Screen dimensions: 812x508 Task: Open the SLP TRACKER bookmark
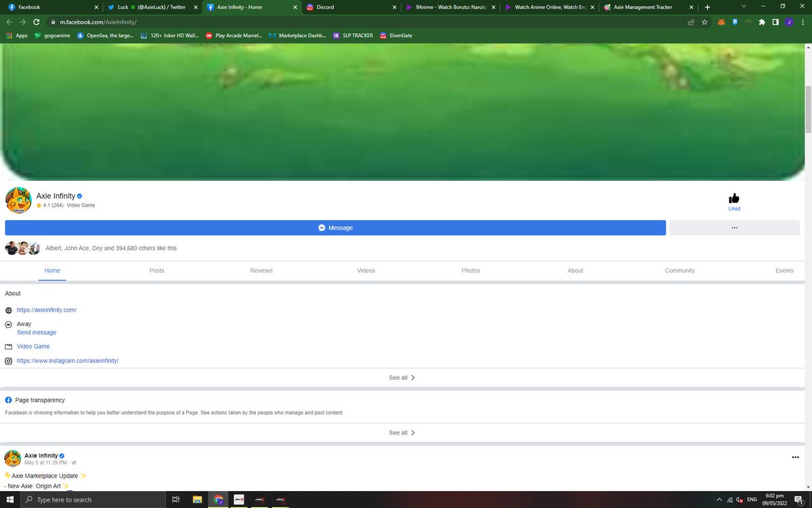353,35
